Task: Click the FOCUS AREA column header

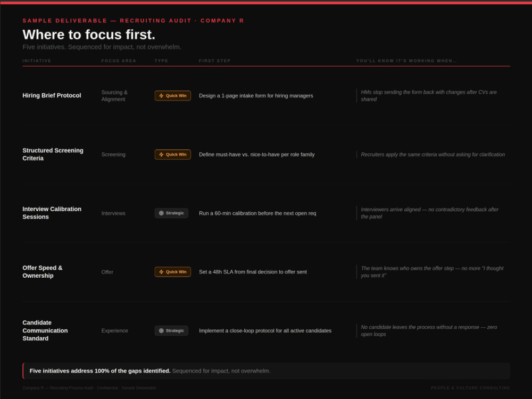Action: click(119, 61)
